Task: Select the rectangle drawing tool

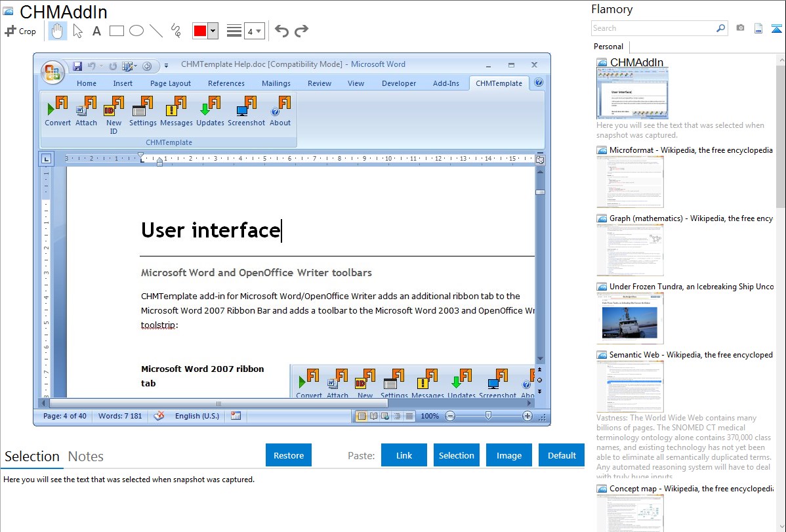Action: [116, 31]
